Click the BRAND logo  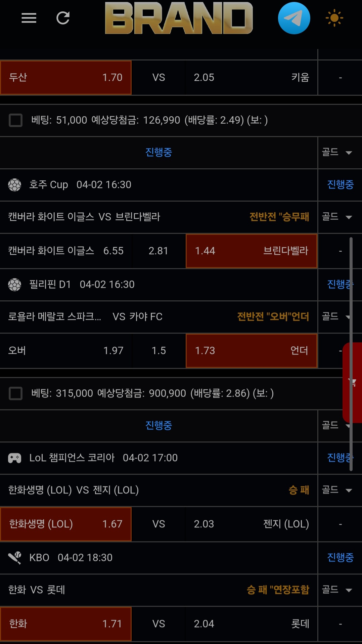pyautogui.click(x=179, y=18)
